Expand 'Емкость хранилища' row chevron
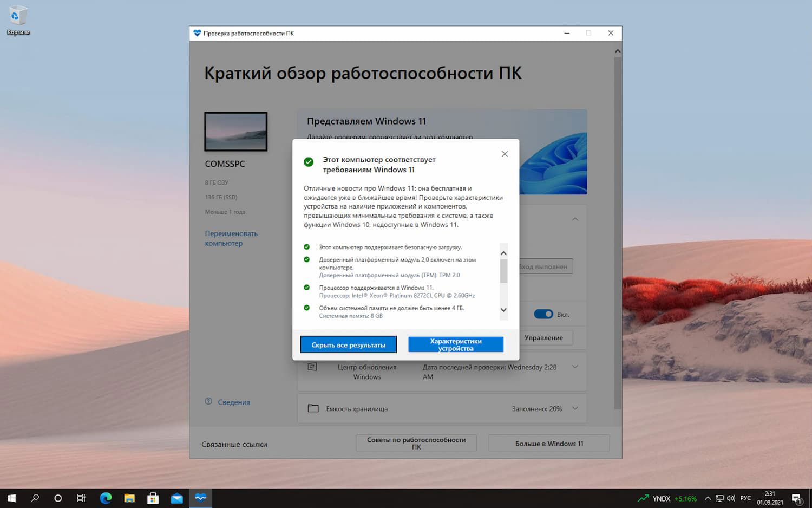 575,408
